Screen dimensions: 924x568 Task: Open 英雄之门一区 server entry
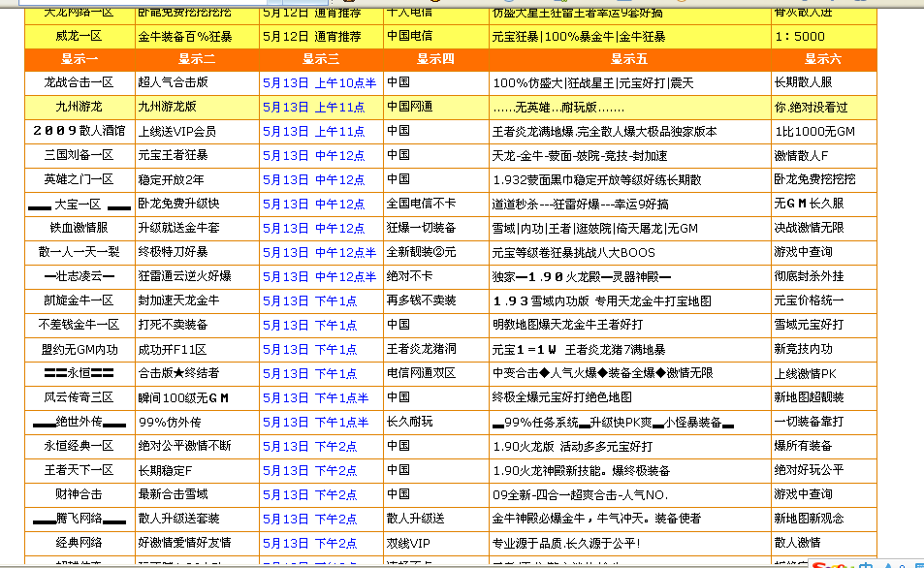79,180
